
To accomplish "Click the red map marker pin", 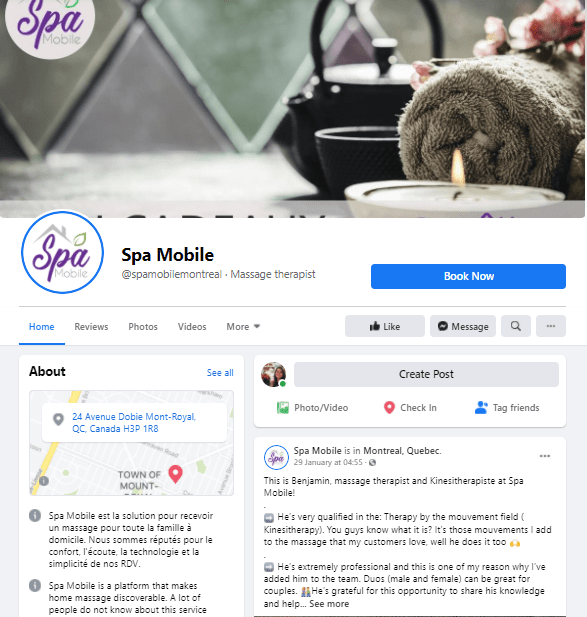I will pyautogui.click(x=175, y=474).
